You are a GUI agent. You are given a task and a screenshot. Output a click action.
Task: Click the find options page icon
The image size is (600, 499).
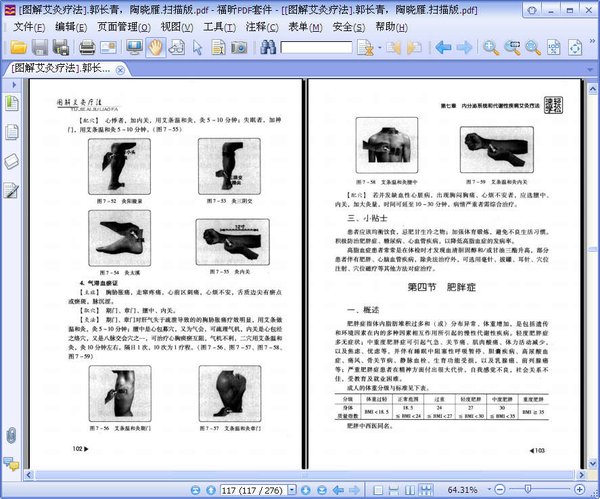365,48
